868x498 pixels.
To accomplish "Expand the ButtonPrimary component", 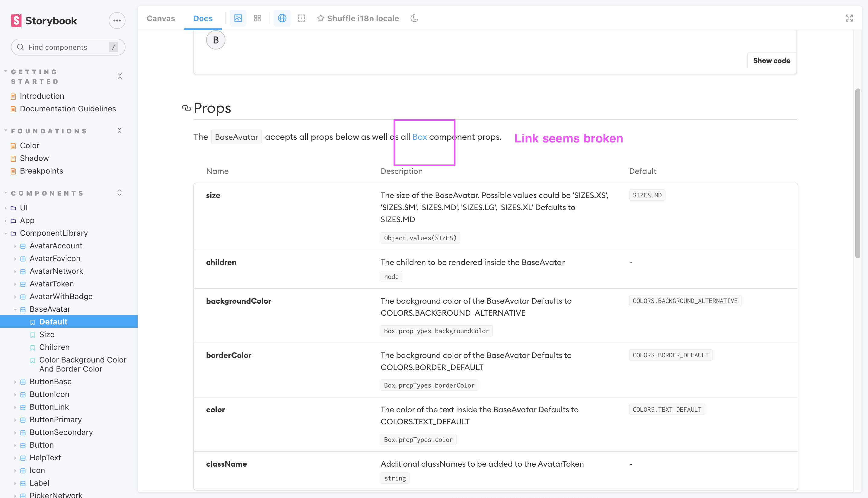I will click(15, 419).
